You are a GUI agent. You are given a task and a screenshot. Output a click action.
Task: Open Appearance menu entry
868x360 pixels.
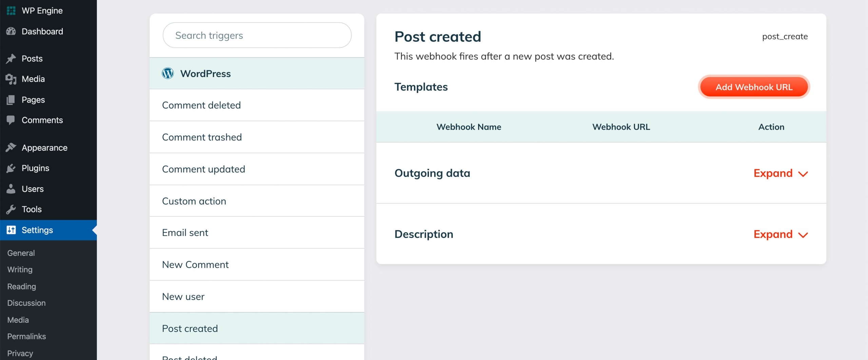click(x=48, y=148)
